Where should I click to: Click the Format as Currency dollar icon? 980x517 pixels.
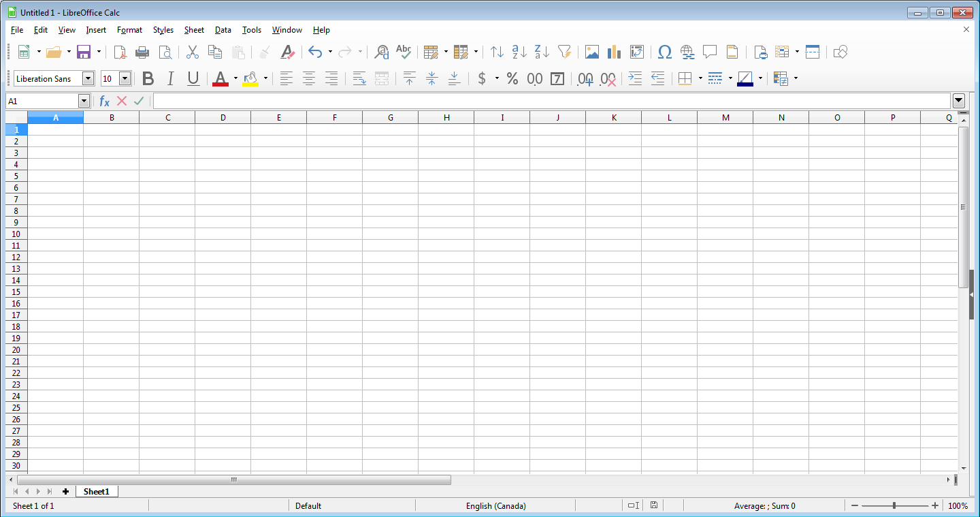click(482, 78)
